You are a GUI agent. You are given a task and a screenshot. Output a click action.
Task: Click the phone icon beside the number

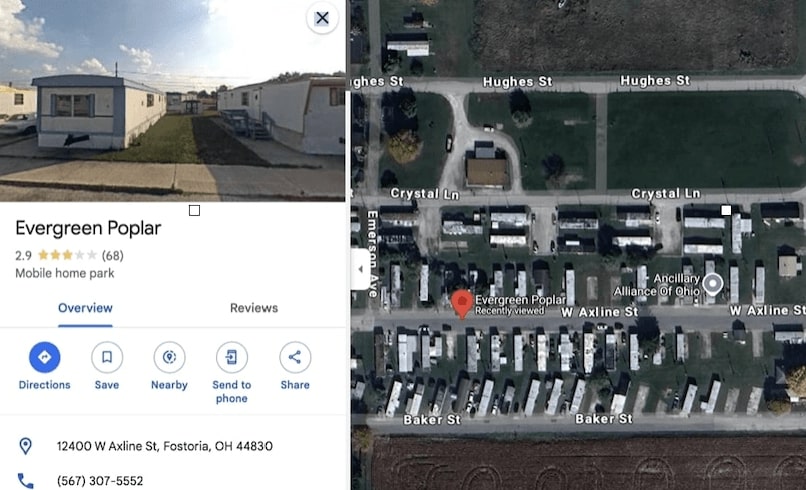pyautogui.click(x=26, y=481)
